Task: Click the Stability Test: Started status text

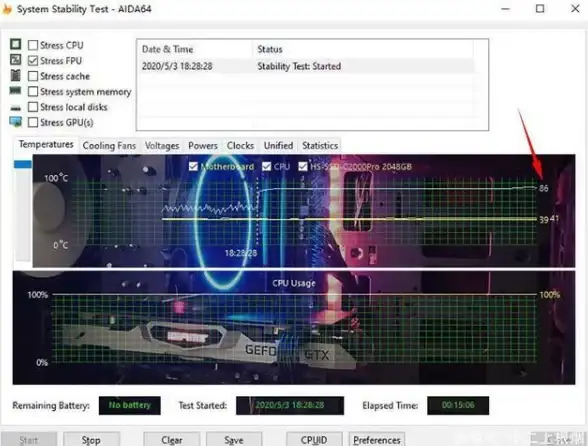Action: point(299,66)
